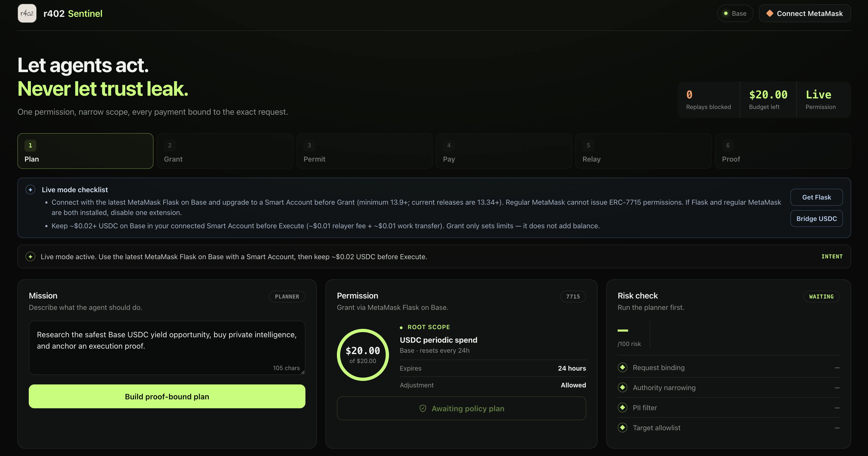Click 'Run the planner first.' text
The height and width of the screenshot is (456, 868).
click(651, 307)
